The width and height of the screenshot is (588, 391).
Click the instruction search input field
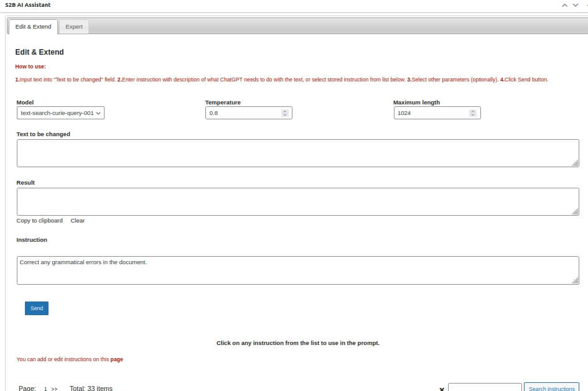484,388
